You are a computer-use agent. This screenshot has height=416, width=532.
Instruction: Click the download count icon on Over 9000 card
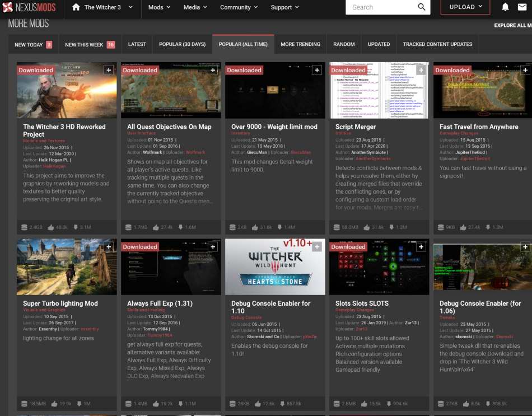[280, 227]
